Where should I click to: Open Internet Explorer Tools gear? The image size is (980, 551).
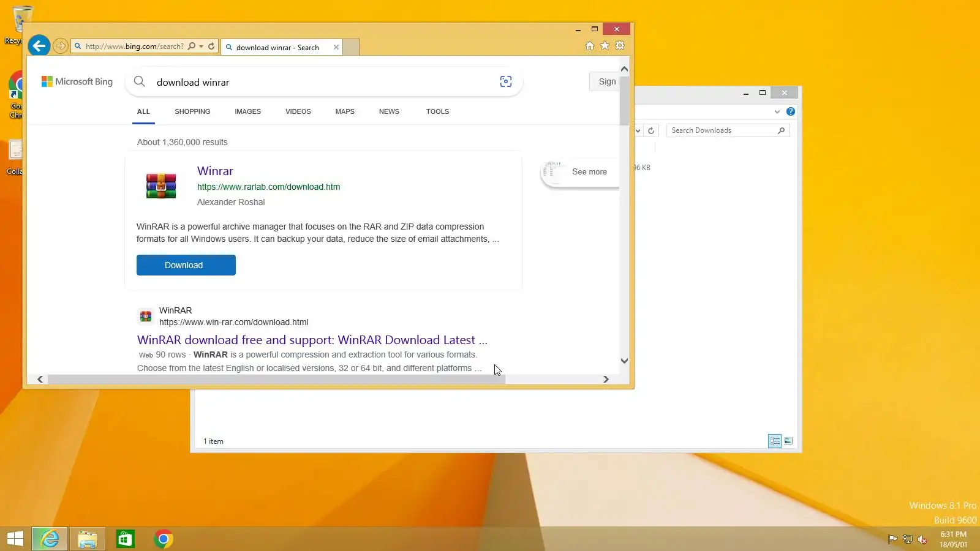coord(620,46)
